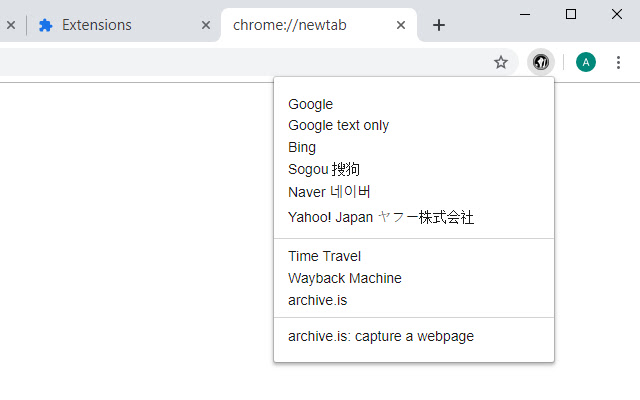
Task: Select the Naver 네이버 entry
Action: point(329,191)
